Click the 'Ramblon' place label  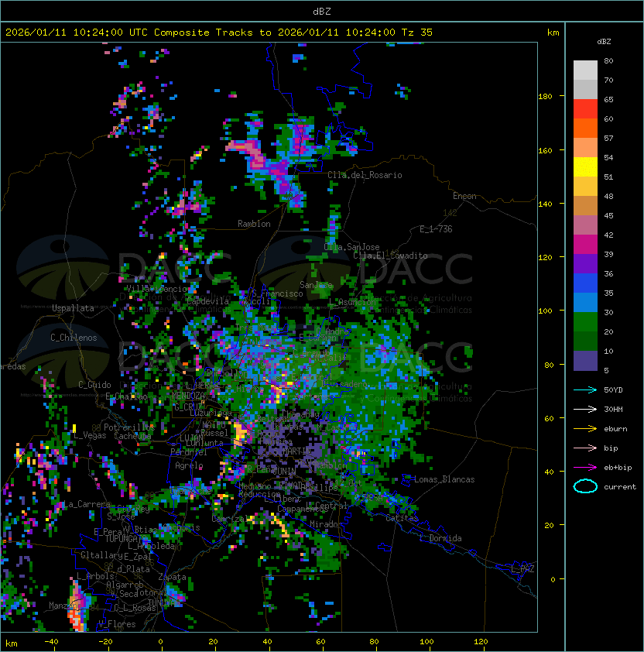[x=254, y=224]
